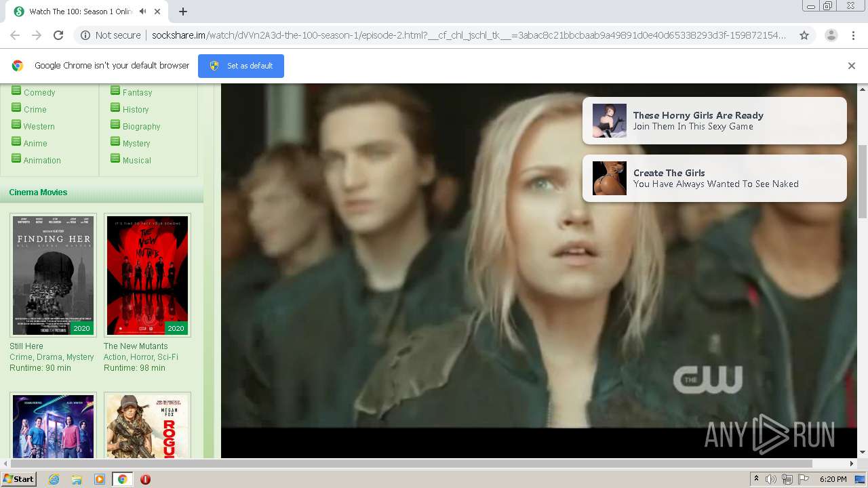
Task: Click the browser forward arrow
Action: point(37,35)
